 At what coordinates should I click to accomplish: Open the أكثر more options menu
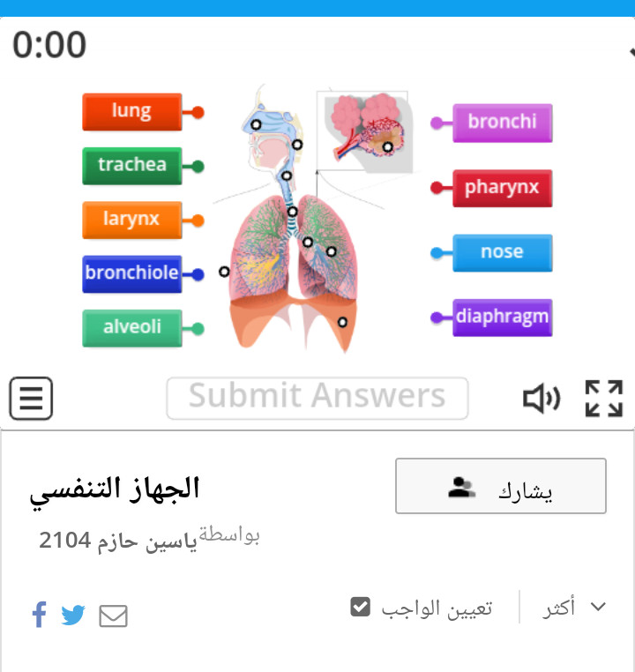coord(574,607)
